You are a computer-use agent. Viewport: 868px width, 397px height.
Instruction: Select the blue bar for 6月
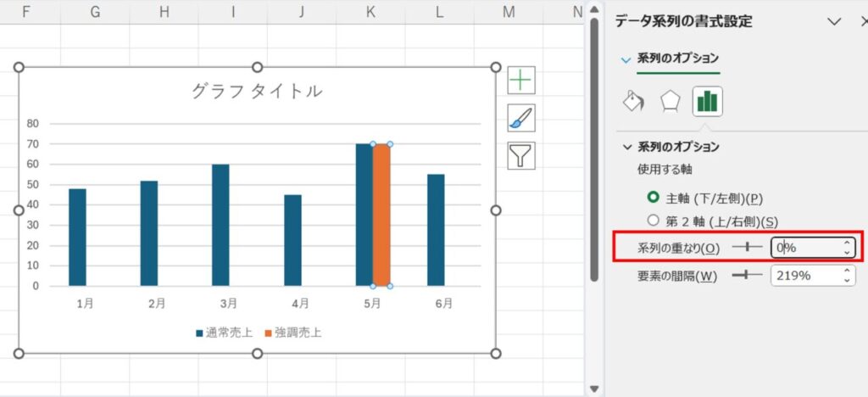436,230
